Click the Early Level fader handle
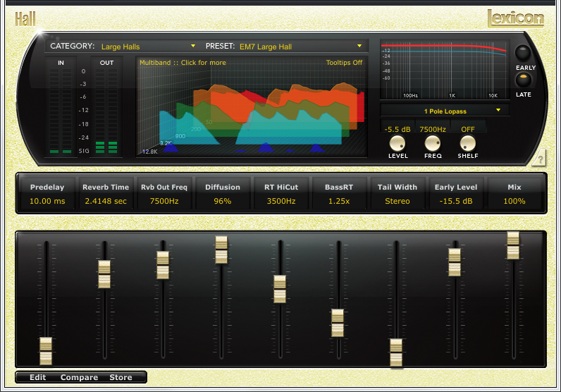 pos(455,262)
